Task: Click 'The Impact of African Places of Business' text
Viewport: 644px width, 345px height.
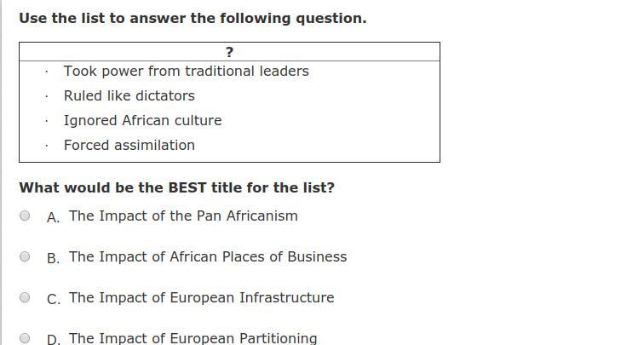Action: (208, 256)
